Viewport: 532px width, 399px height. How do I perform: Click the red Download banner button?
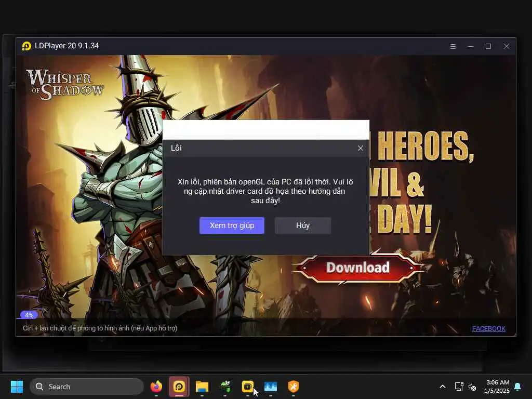pos(358,268)
